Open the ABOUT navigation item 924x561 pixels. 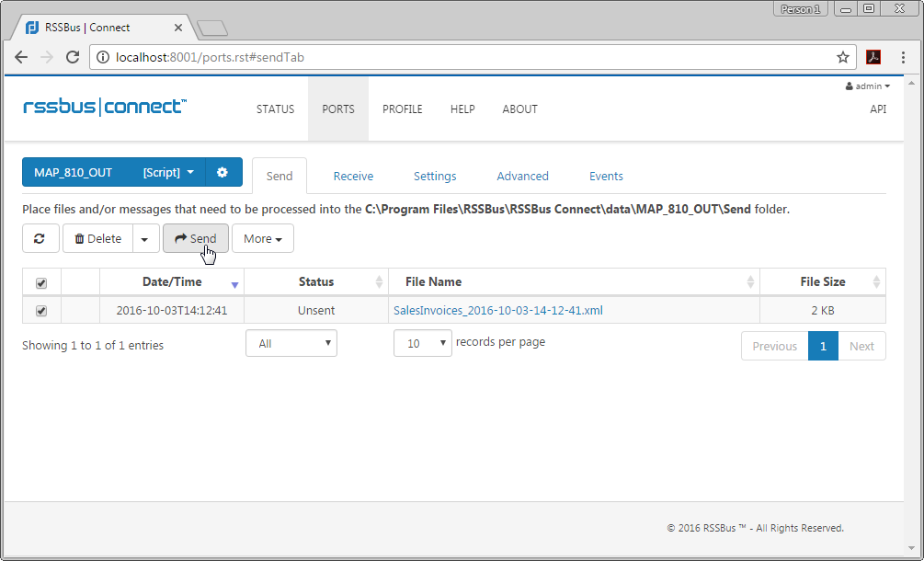[519, 109]
